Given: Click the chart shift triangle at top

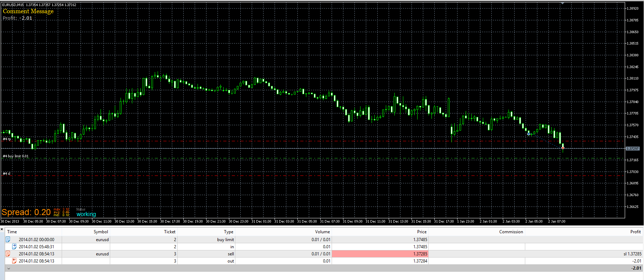Looking at the screenshot, I should coord(562,3).
